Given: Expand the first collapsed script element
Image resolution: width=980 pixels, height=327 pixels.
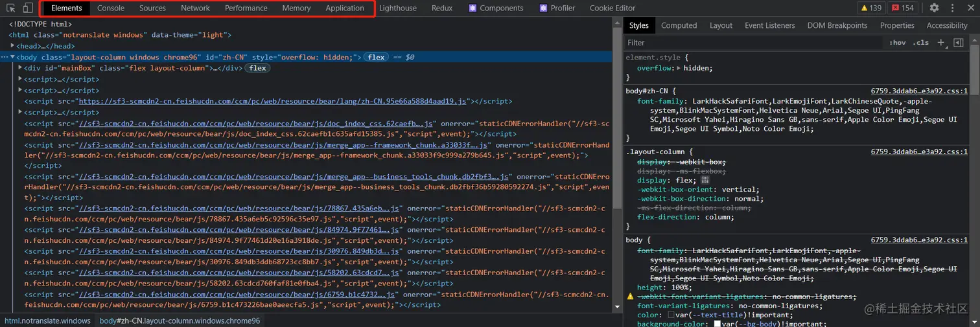Looking at the screenshot, I should (21, 79).
